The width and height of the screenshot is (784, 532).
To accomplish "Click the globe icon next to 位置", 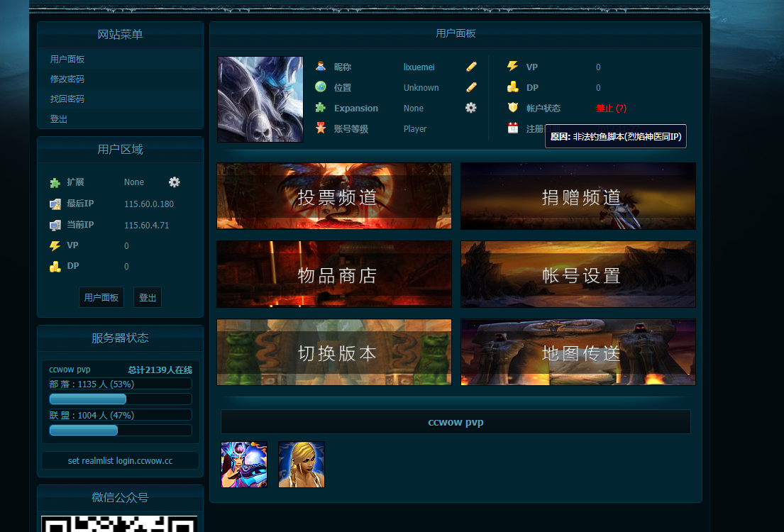I will tap(321, 87).
